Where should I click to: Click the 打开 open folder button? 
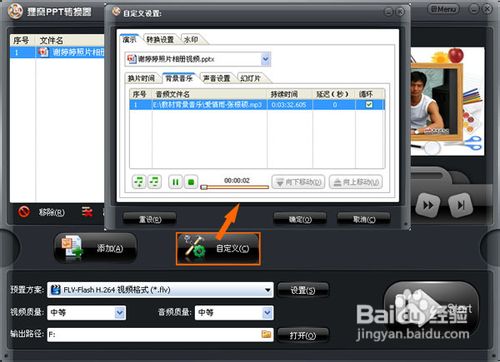(303, 335)
